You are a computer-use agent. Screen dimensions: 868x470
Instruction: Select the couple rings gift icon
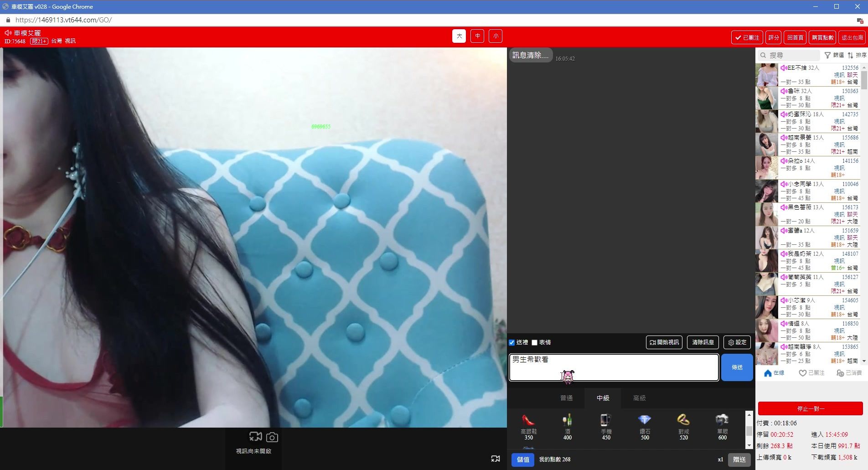(683, 420)
